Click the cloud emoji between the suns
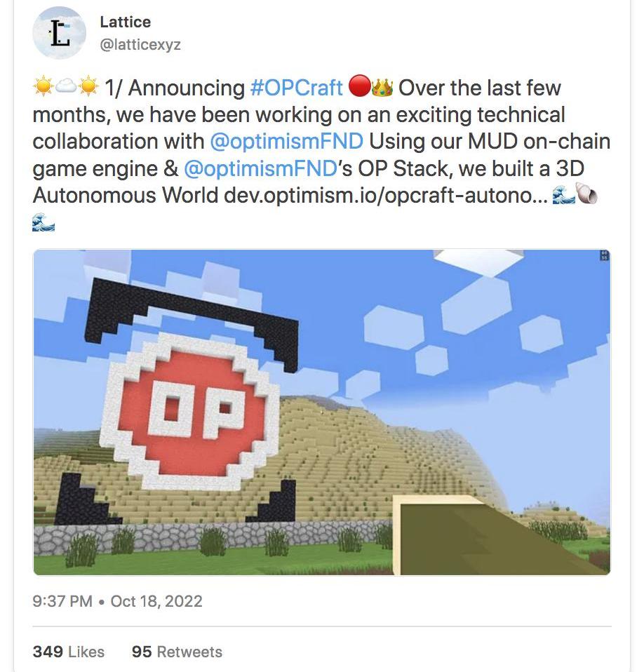 coord(67,87)
